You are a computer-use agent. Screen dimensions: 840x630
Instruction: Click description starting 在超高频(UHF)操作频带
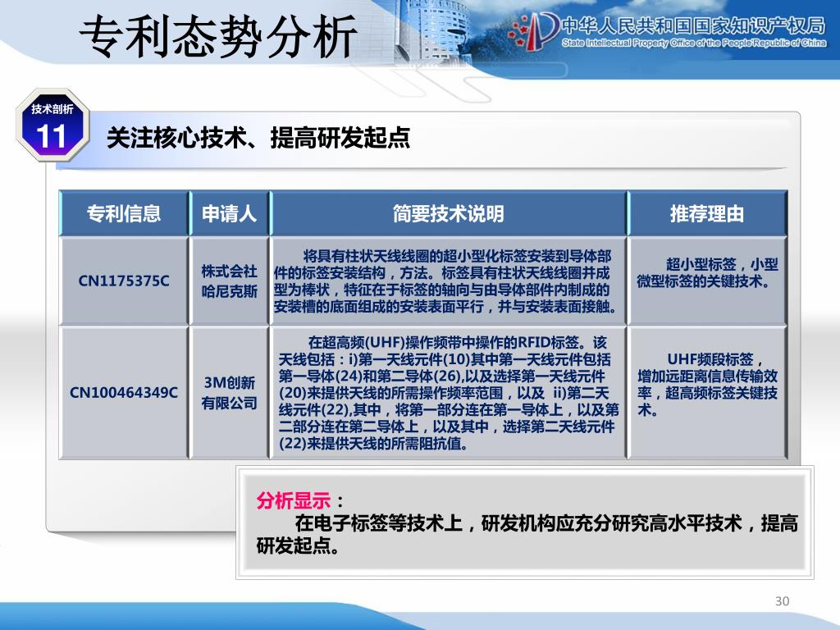[449, 392]
